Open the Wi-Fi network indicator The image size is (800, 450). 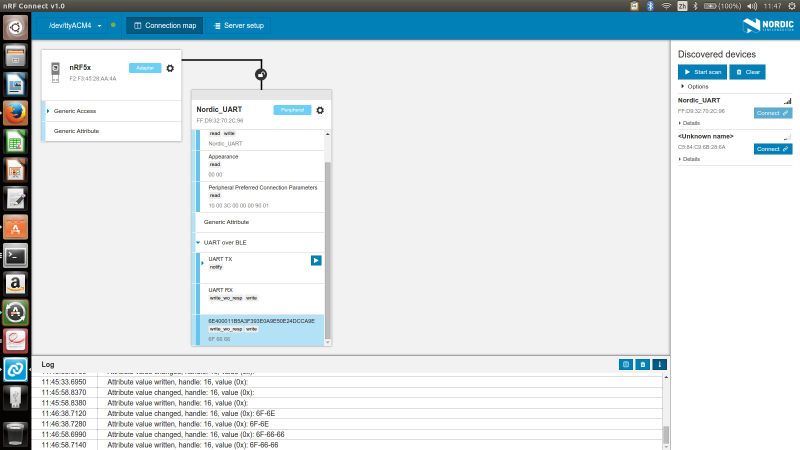coord(666,6)
